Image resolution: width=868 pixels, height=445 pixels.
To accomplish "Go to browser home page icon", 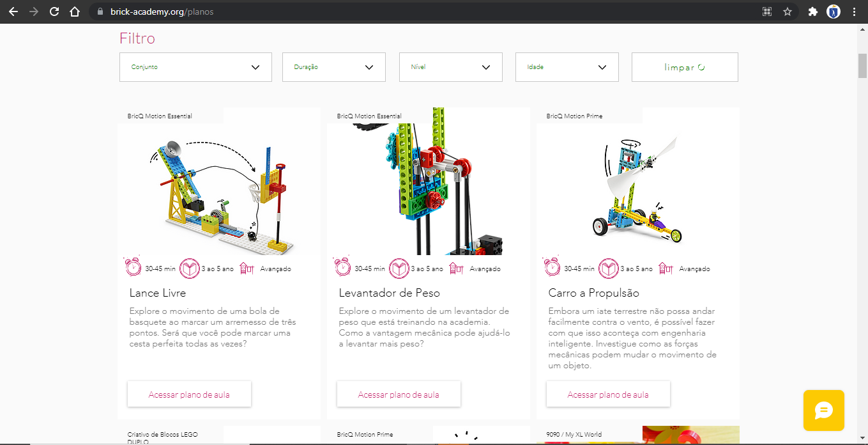I will pos(75,12).
